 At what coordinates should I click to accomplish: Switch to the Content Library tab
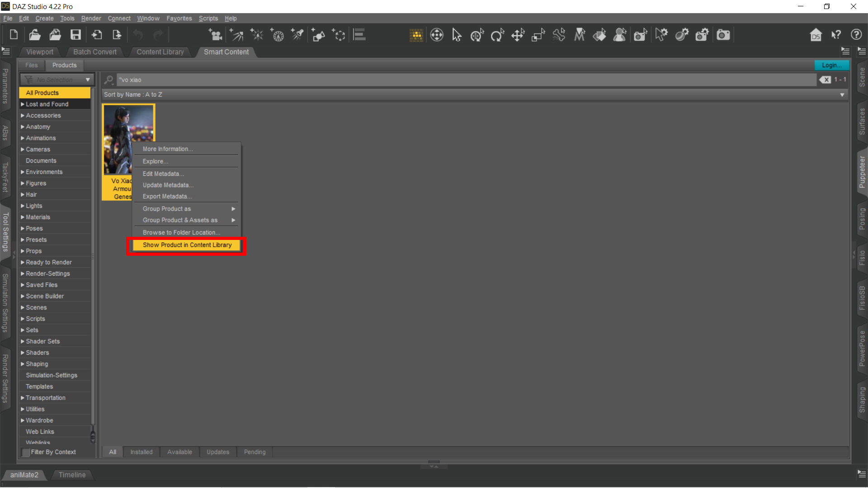point(160,52)
